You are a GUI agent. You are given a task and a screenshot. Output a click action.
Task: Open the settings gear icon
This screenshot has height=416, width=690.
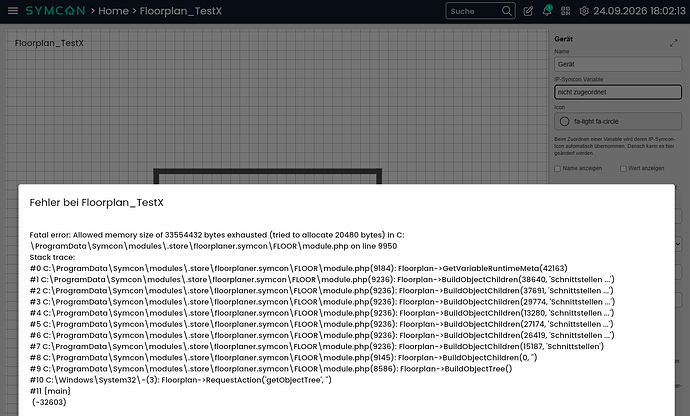[584, 11]
